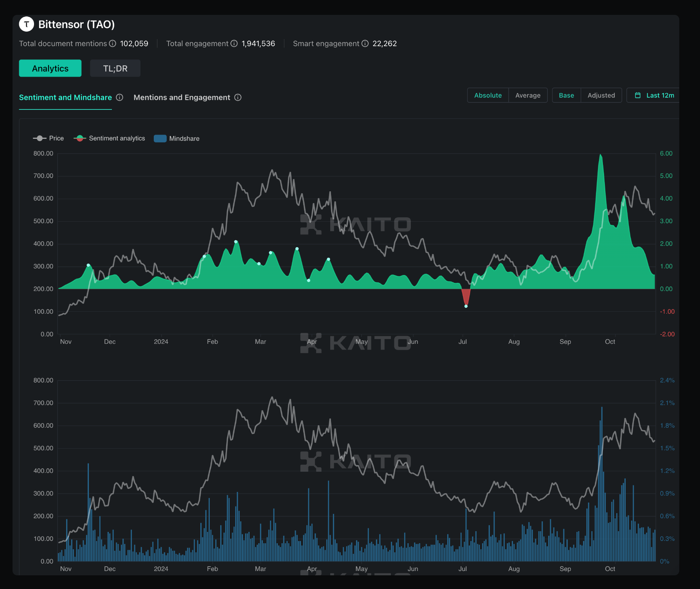700x589 pixels.
Task: Select the Mentions and Engagement tab
Action: pyautogui.click(x=182, y=97)
